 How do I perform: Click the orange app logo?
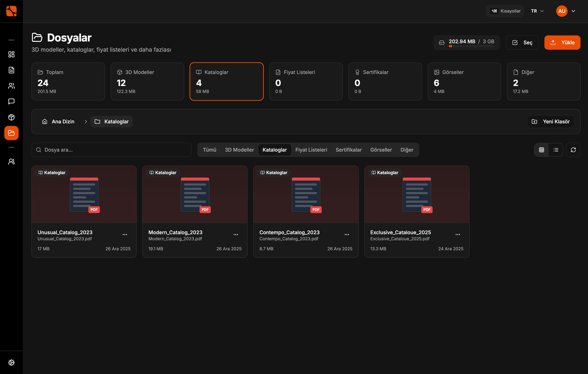click(11, 11)
